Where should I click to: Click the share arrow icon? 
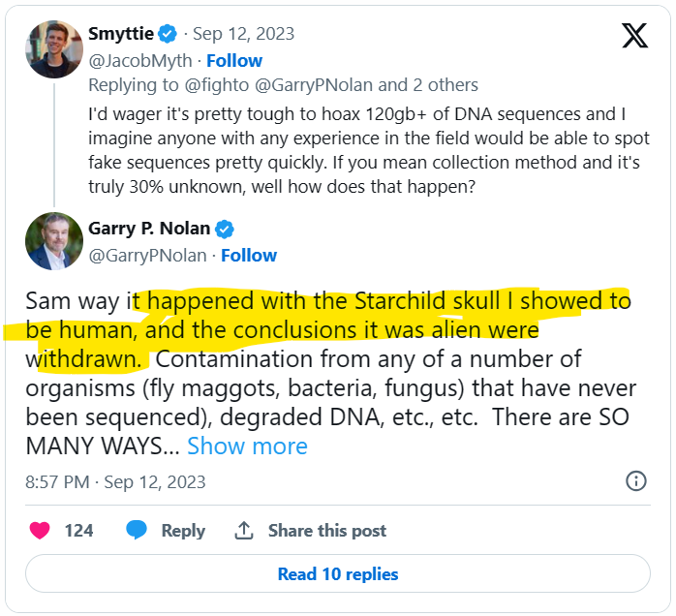pyautogui.click(x=244, y=531)
